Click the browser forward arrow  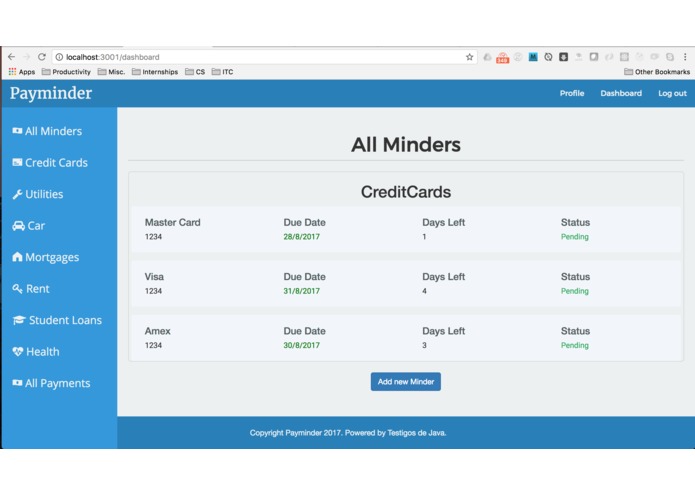tap(27, 57)
